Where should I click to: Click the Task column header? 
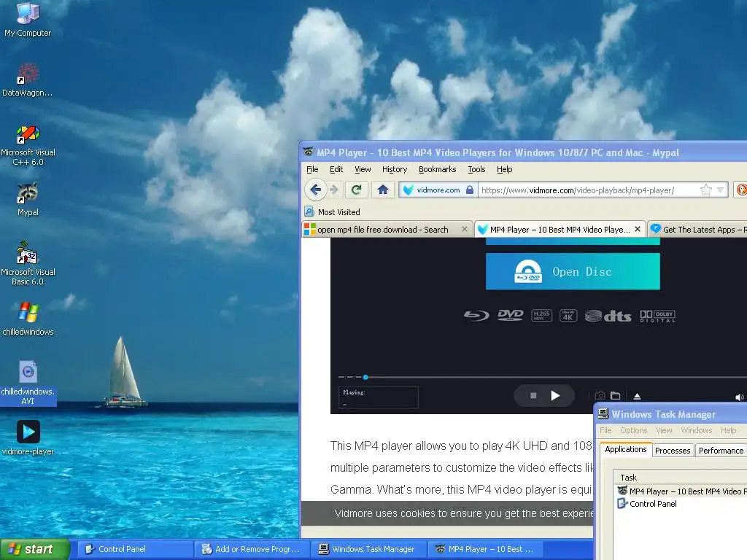click(681, 477)
